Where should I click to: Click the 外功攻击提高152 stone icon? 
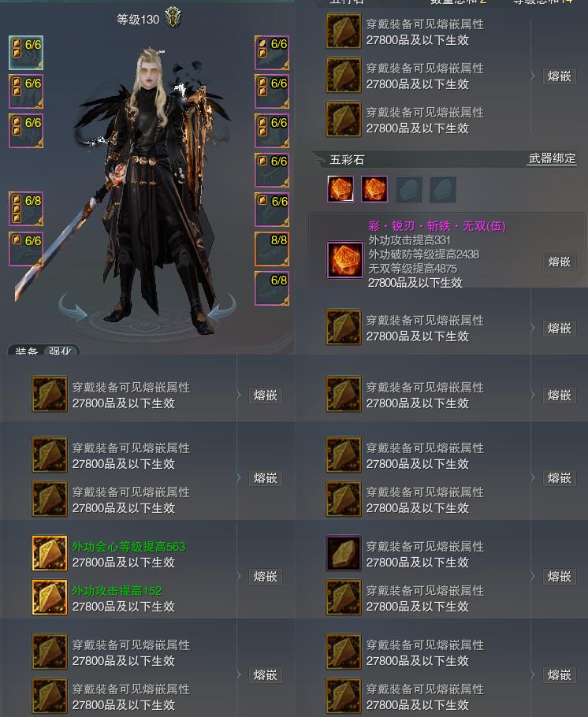[50, 597]
